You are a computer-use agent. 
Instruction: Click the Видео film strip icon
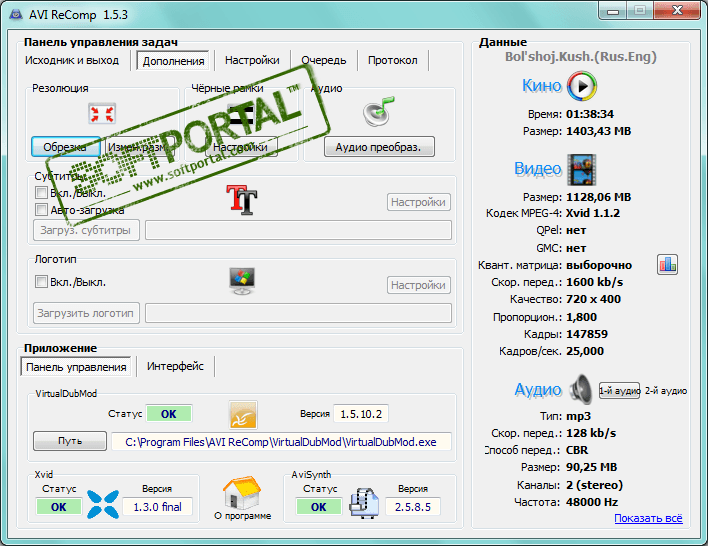[582, 169]
